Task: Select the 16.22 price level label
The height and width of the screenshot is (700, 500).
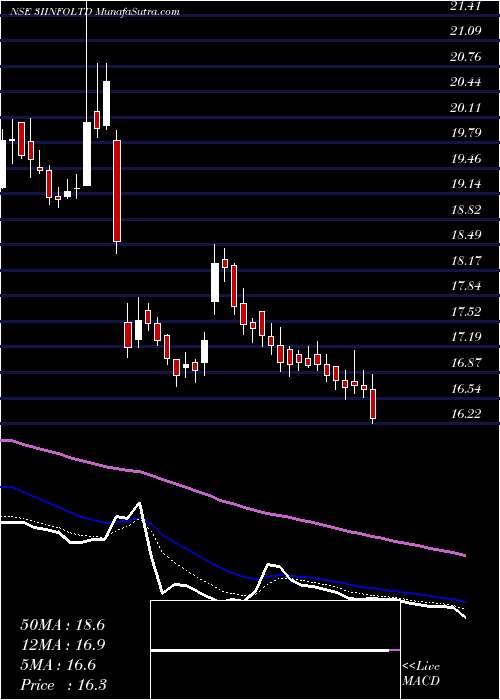Action: pos(468,413)
